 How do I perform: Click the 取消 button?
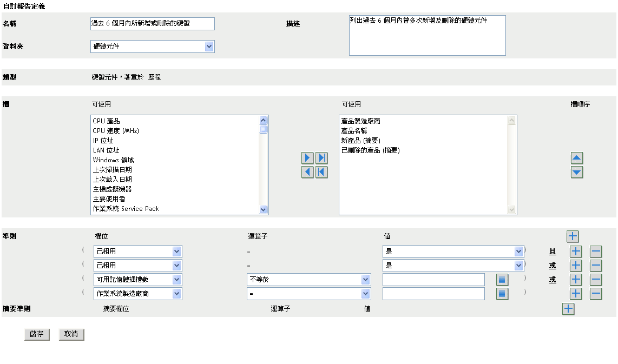[x=71, y=334]
